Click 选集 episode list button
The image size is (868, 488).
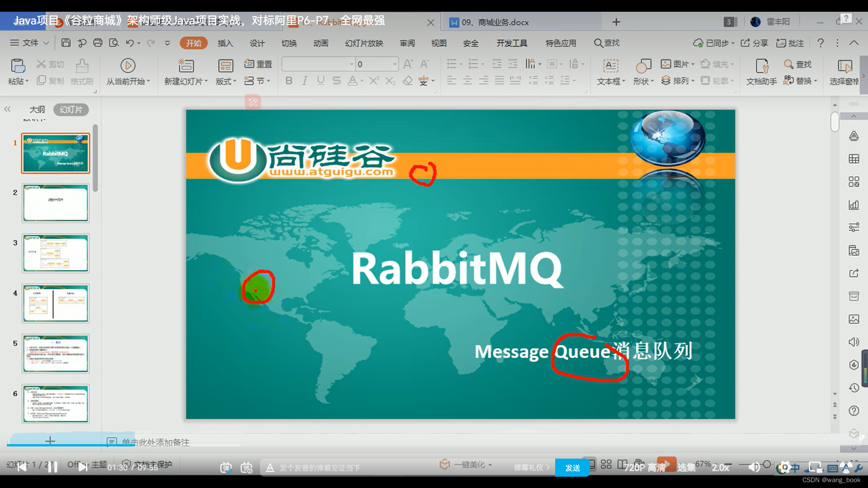click(x=686, y=468)
